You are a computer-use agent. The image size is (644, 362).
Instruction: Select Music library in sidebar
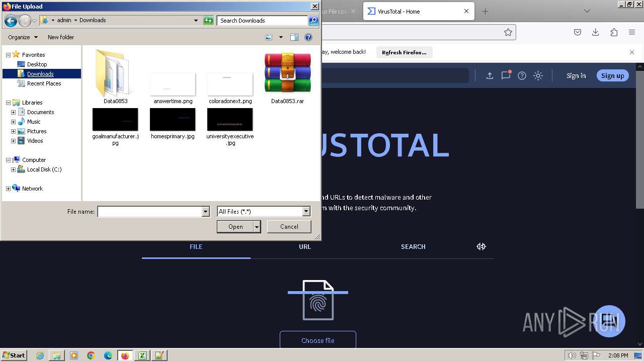pos(34,122)
